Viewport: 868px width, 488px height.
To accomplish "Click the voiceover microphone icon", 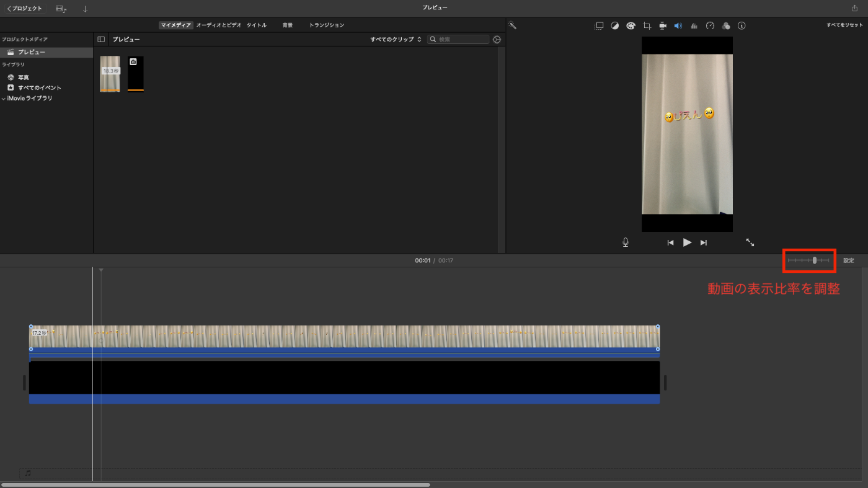I will click(626, 242).
